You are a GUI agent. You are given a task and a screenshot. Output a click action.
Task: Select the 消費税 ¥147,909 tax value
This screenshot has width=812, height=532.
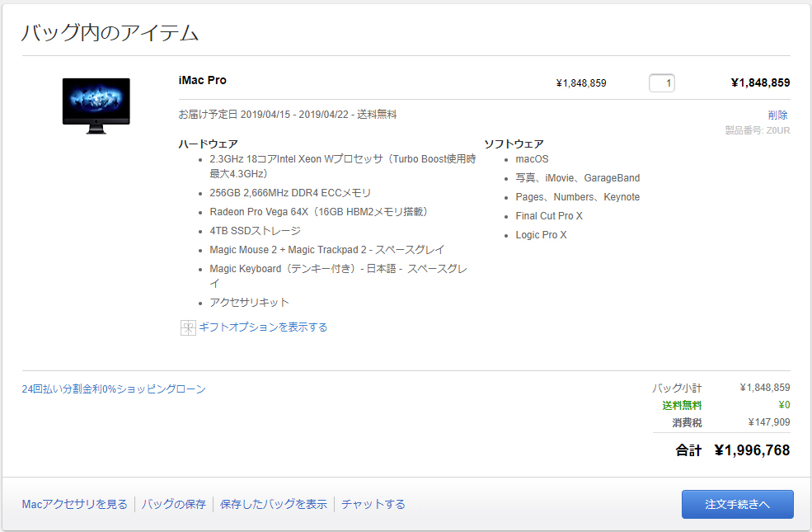coord(769,422)
